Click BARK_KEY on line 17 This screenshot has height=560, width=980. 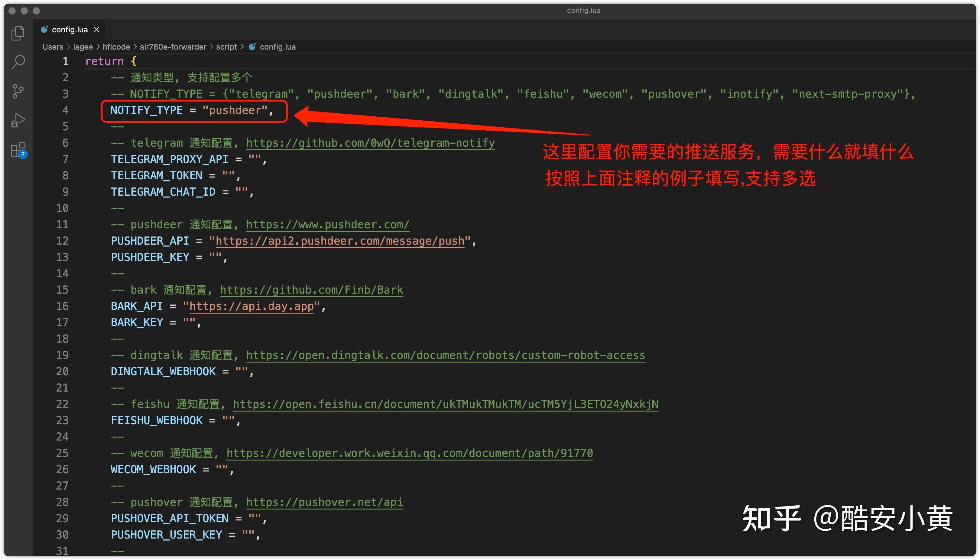tap(137, 322)
